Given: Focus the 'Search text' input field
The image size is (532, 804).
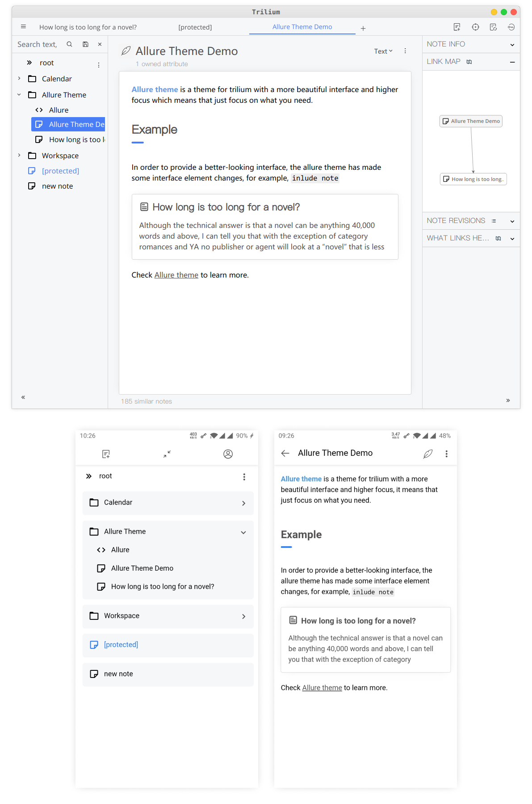Looking at the screenshot, I should [x=38, y=44].
